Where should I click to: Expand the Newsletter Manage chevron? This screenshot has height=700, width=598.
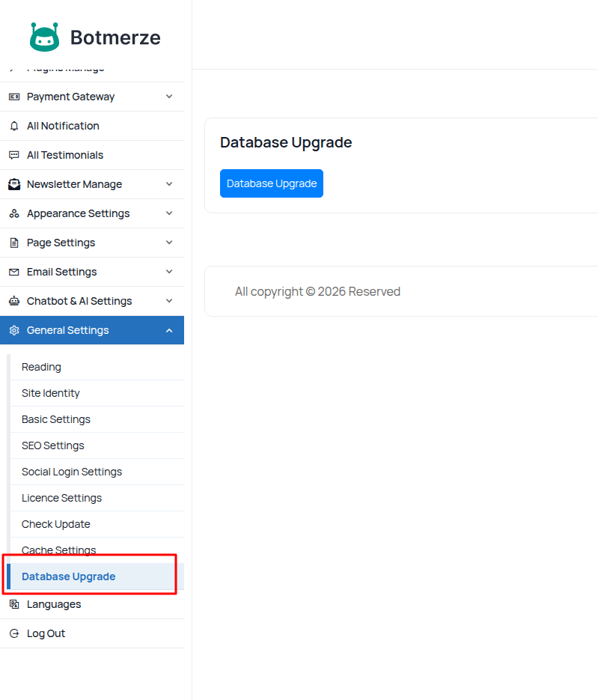169,184
